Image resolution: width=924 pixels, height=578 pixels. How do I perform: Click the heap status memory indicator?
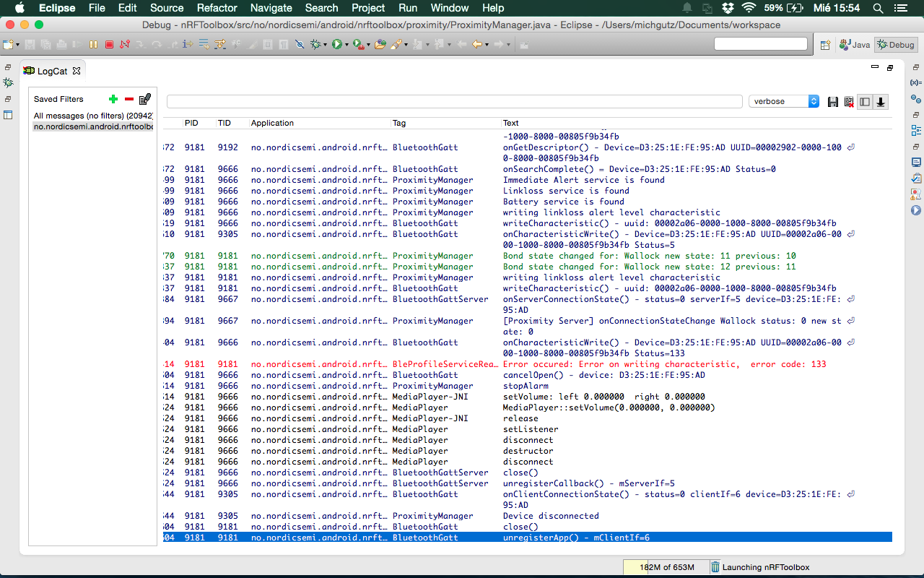pos(666,567)
